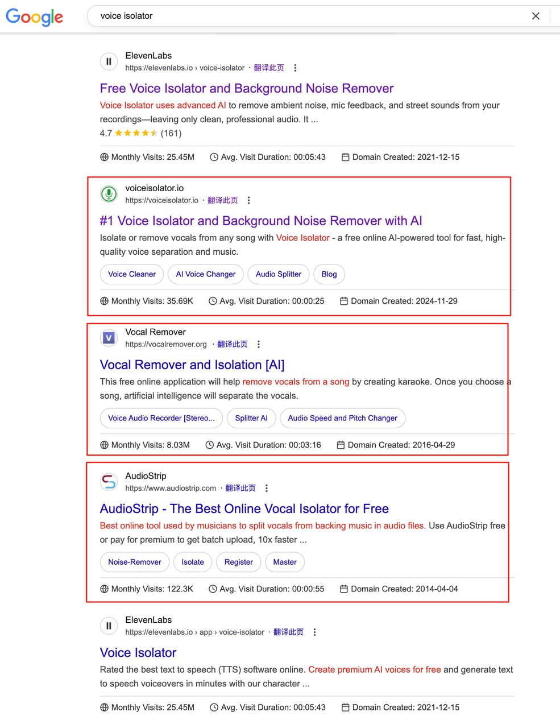The image size is (560, 728).
Task: Open the Audio Speed and Pitch Changer chip
Action: click(x=343, y=418)
